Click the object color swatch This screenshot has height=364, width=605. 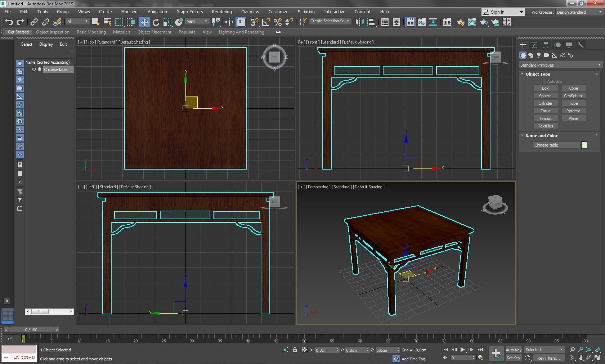584,145
